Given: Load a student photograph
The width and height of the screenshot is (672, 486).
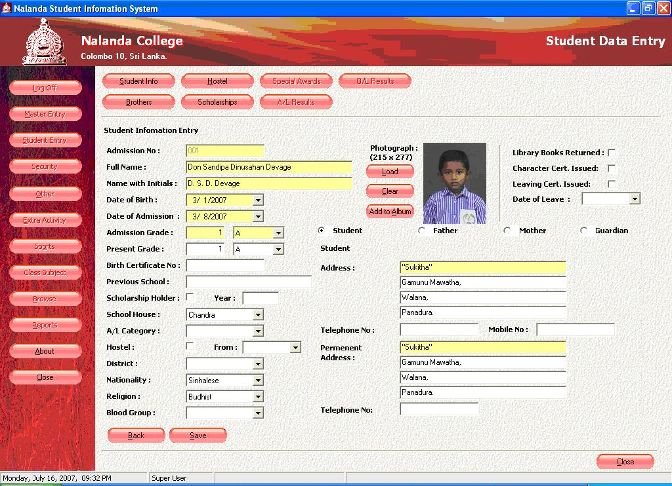Looking at the screenshot, I should coord(390,171).
